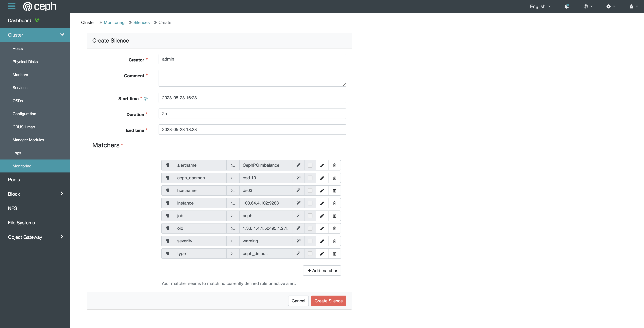Add a new matcher
The width and height of the screenshot is (644, 328).
pyautogui.click(x=322, y=271)
